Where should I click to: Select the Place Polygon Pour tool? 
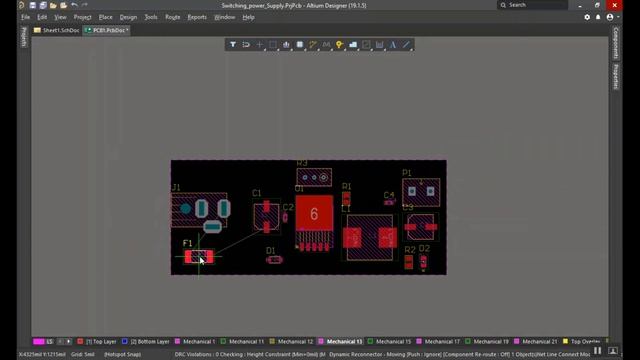[x=353, y=44]
